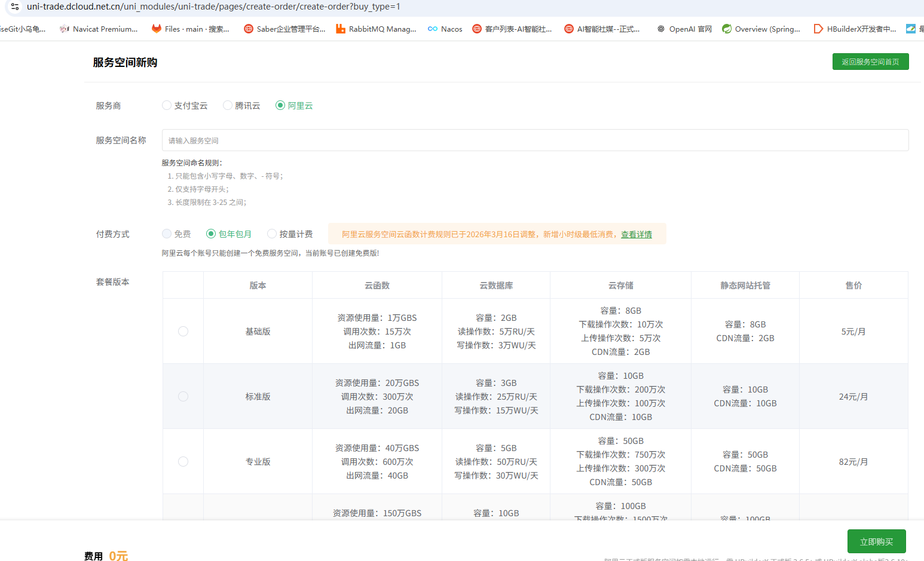924x561 pixels.
Task: Select the 基础版 plan radio button
Action: click(x=183, y=332)
